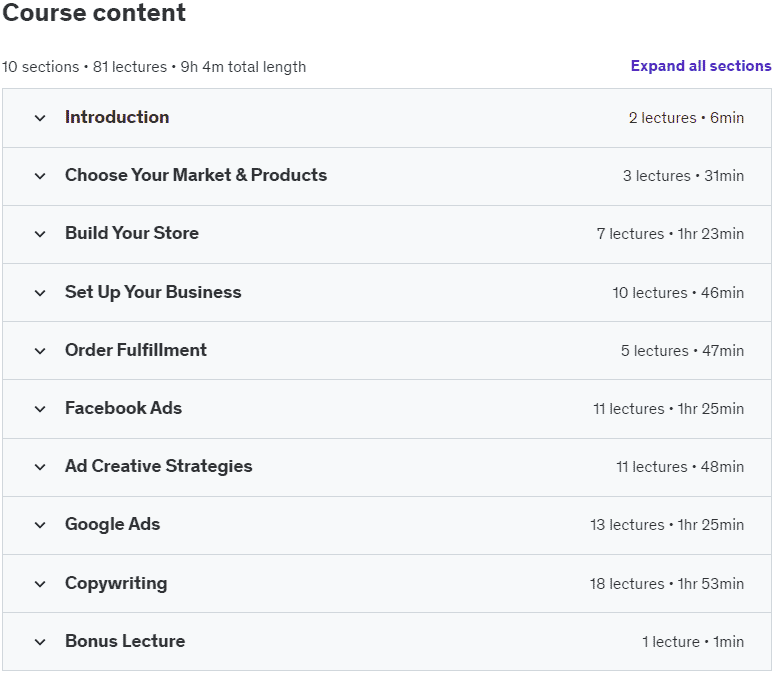Select the Order Fulfillment title
Image resolution: width=774 pixels, height=673 pixels.
[x=136, y=350]
